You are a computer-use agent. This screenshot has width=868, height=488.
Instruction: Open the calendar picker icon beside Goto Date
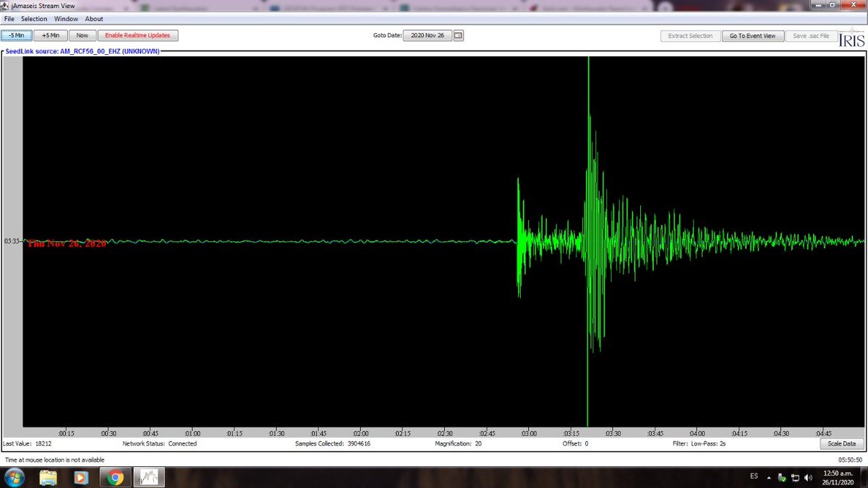(458, 35)
